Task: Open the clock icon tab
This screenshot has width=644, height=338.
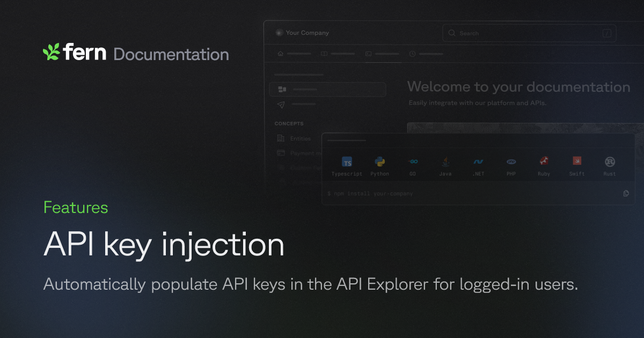Action: click(x=412, y=54)
